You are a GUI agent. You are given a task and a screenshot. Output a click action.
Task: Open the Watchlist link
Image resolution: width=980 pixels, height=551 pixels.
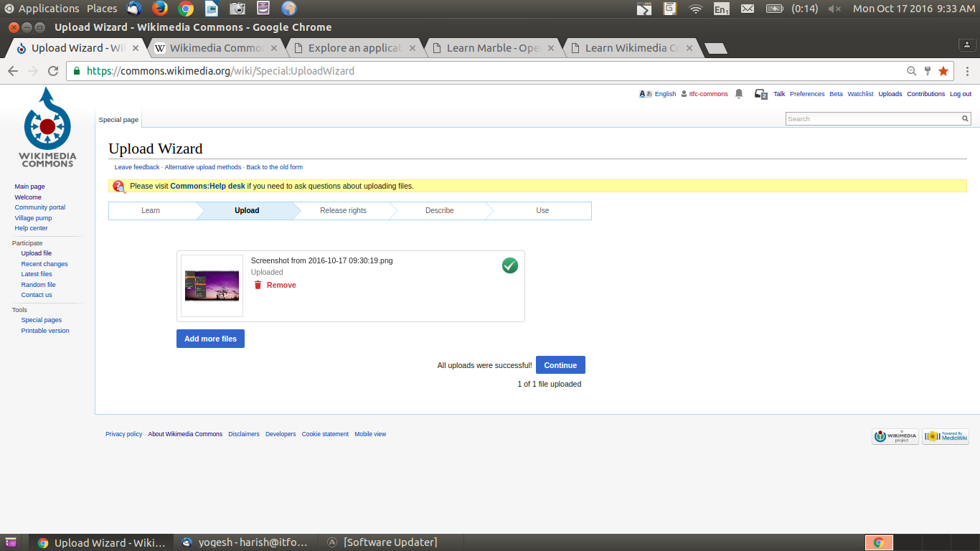(860, 94)
